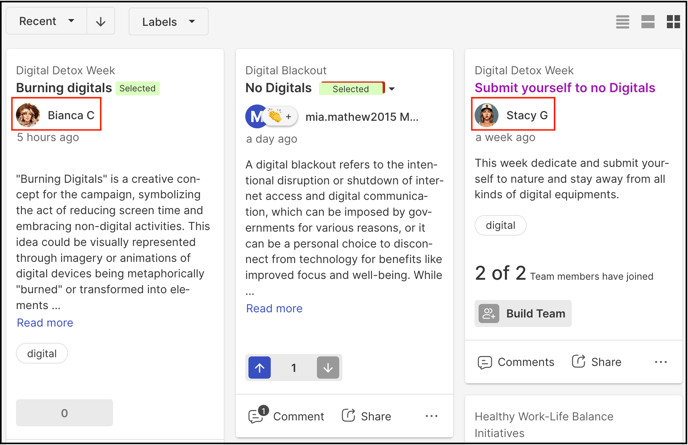Open more options on No Digitals card
This screenshot has height=445, width=688.
tap(431, 416)
